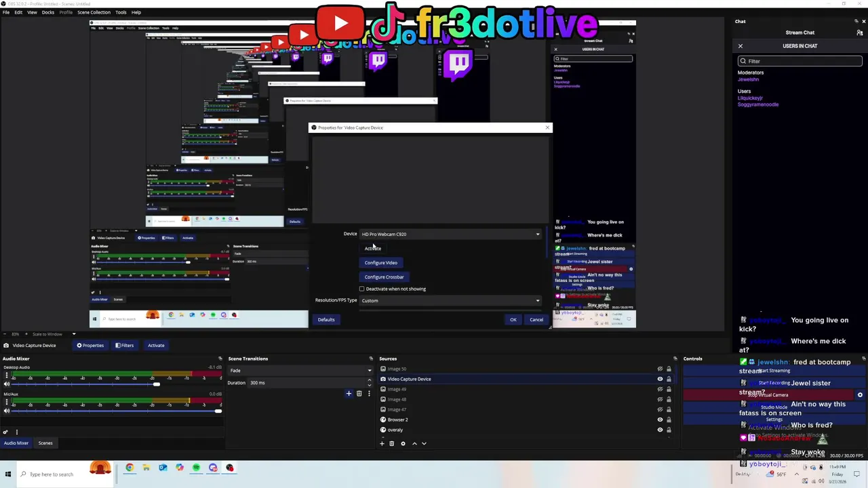Move selected source up
The image size is (868, 488).
tap(414, 443)
